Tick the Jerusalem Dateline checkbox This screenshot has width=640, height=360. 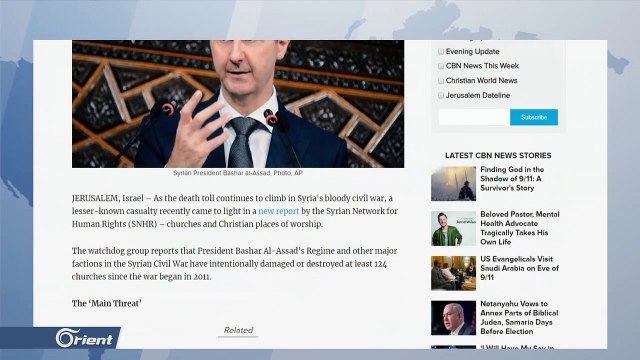pos(441,96)
